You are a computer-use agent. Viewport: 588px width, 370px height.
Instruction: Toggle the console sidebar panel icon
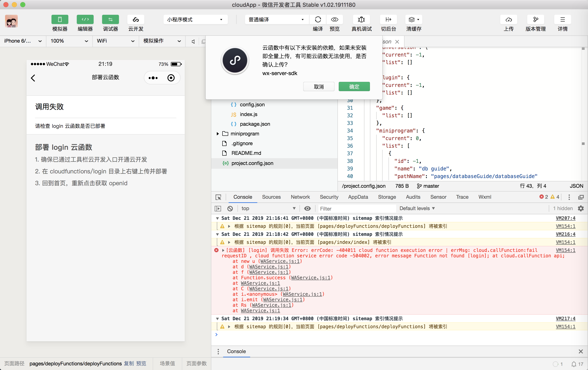tap(218, 209)
